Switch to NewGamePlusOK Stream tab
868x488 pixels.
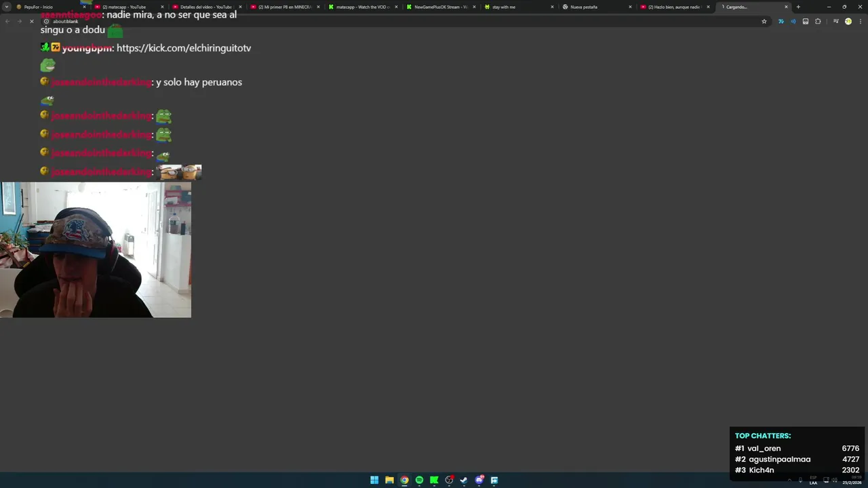(x=441, y=7)
